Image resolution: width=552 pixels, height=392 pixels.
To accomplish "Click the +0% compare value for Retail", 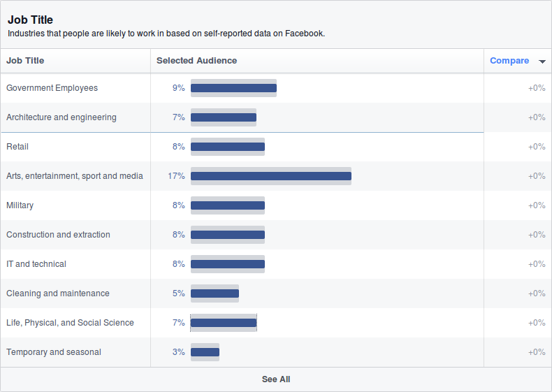I will 536,147.
